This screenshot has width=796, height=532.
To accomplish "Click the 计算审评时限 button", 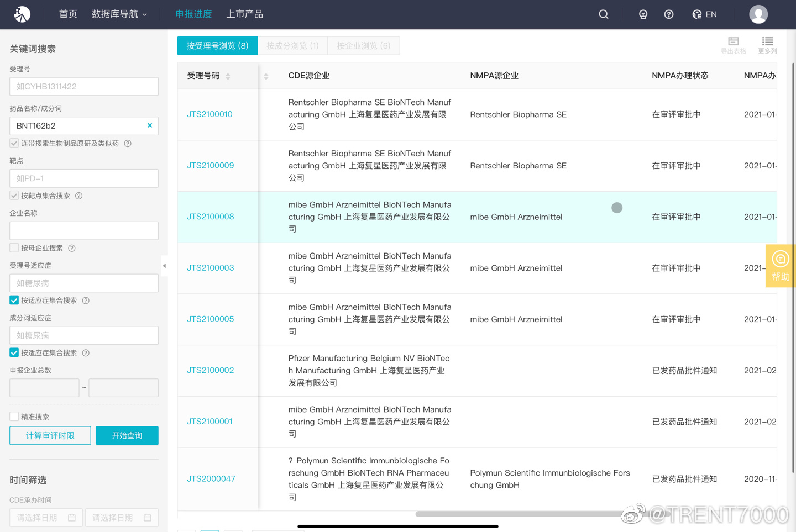I will (x=50, y=435).
